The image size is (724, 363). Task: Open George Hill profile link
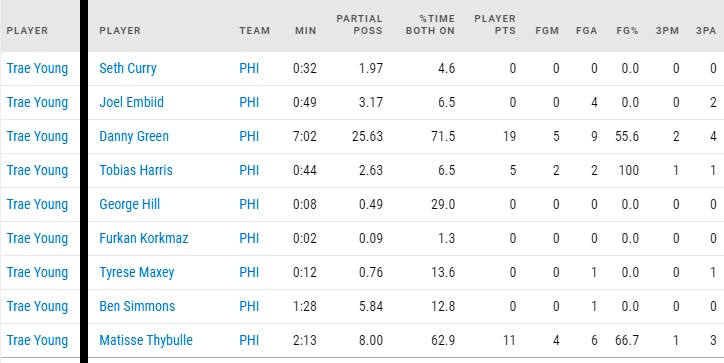point(130,204)
